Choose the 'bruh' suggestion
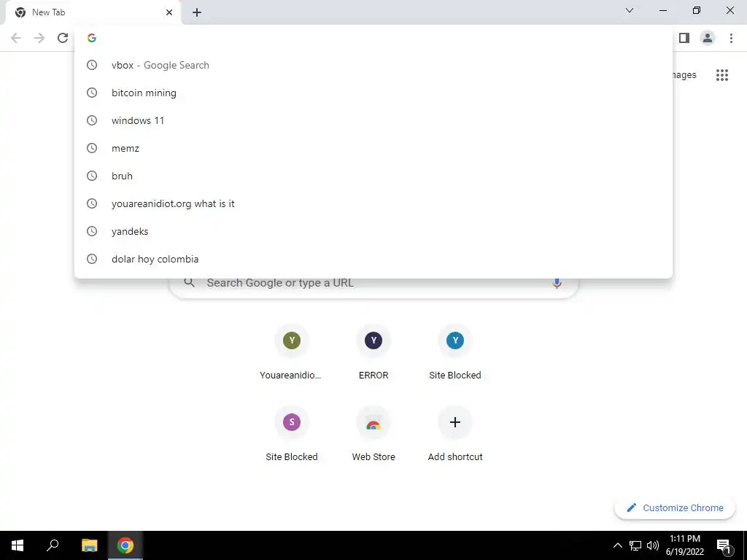The width and height of the screenshot is (747, 560). coord(373,176)
